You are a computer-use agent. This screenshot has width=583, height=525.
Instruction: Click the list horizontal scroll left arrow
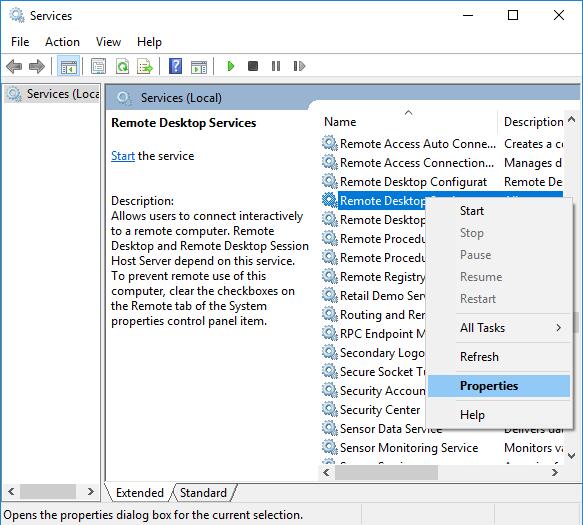(326, 472)
